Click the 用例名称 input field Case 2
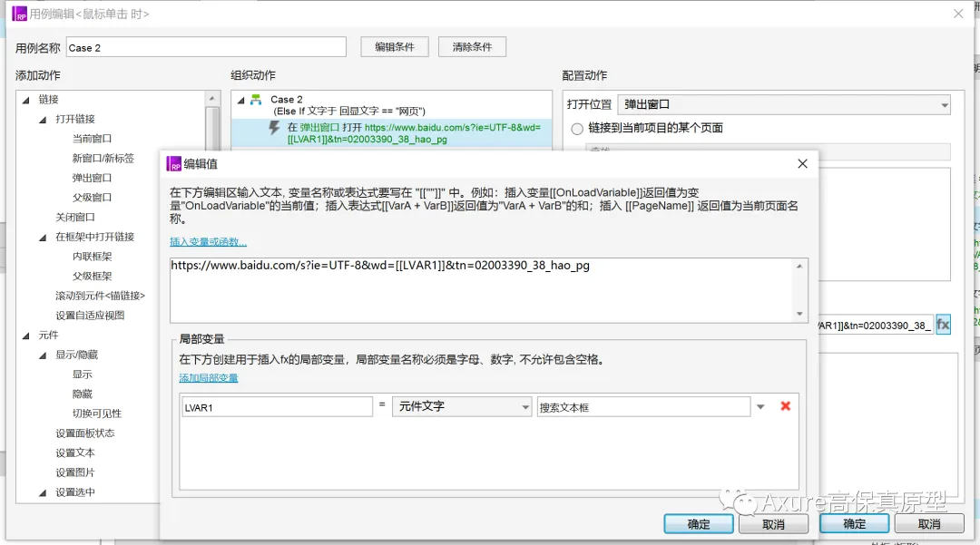This screenshot has width=980, height=545. (206, 47)
